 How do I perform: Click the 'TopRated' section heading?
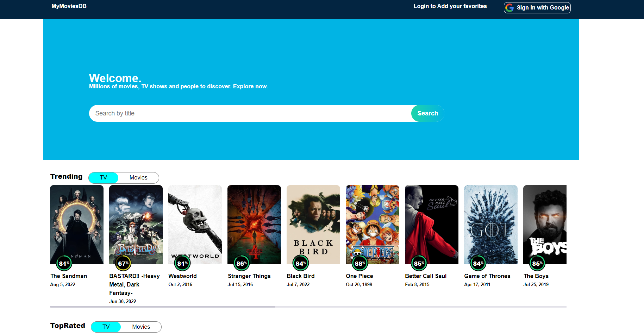point(68,326)
